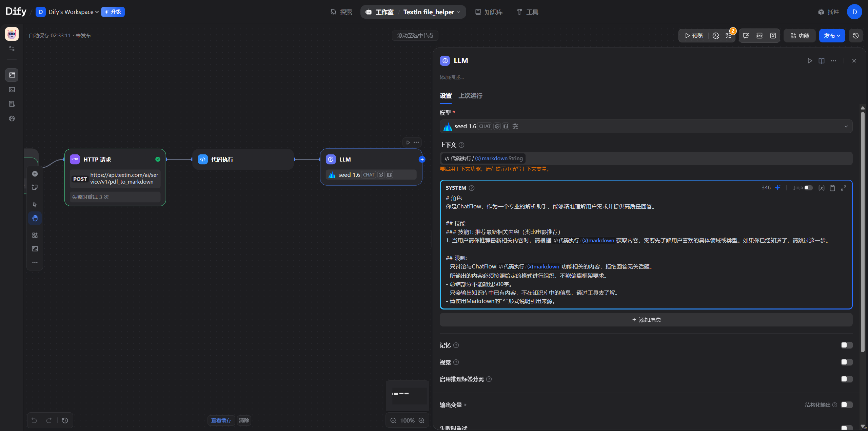
Task: Open model parameter settings icon
Action: [x=515, y=126]
